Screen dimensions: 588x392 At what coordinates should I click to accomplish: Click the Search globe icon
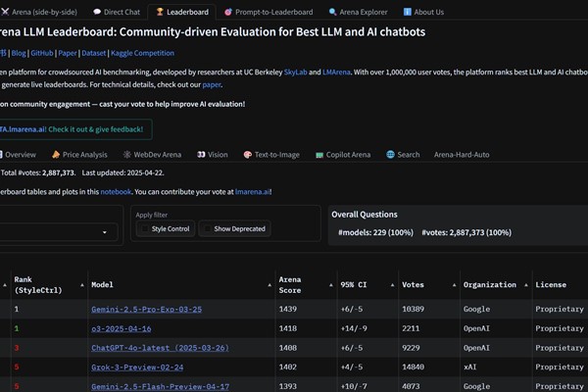[x=390, y=155]
